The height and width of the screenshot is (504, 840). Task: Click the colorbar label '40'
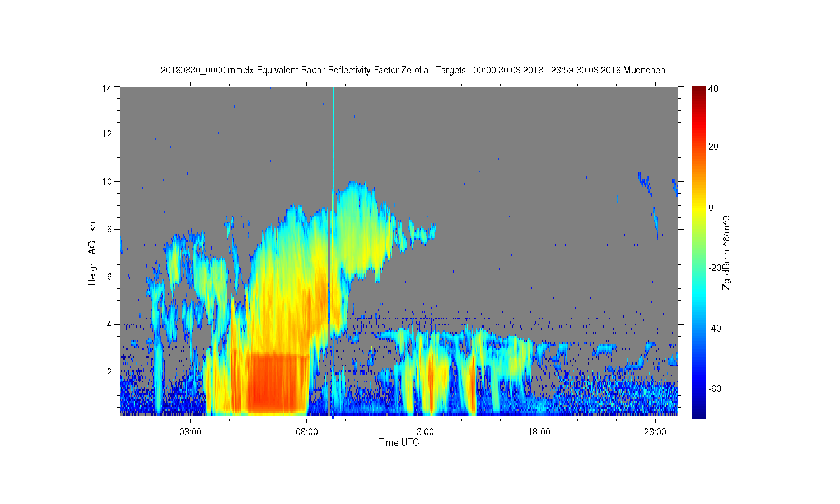(713, 88)
